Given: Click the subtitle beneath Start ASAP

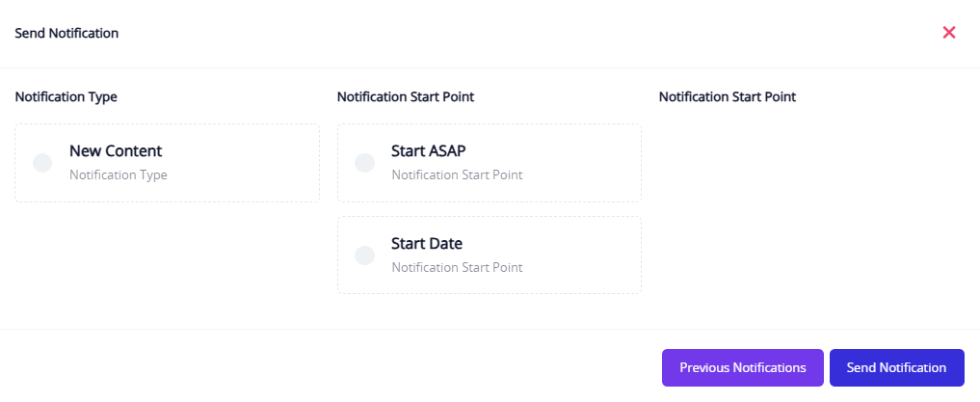Looking at the screenshot, I should 457,175.
